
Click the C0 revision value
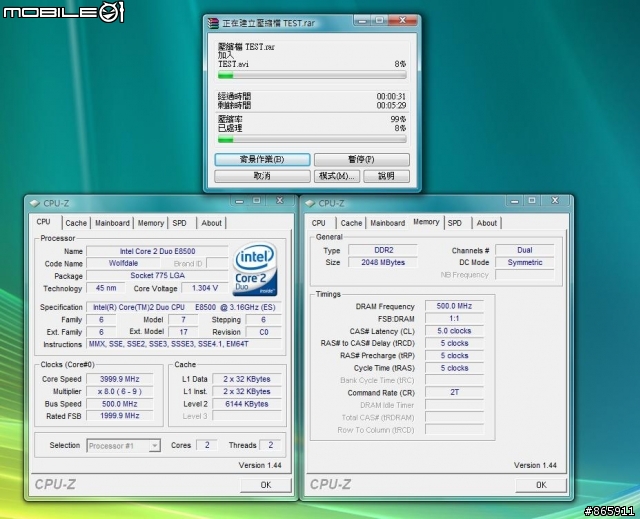[x=264, y=332]
